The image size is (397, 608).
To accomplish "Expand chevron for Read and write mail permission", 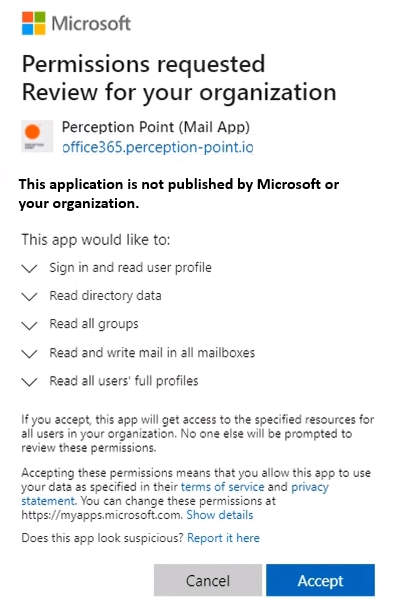I will tap(29, 354).
